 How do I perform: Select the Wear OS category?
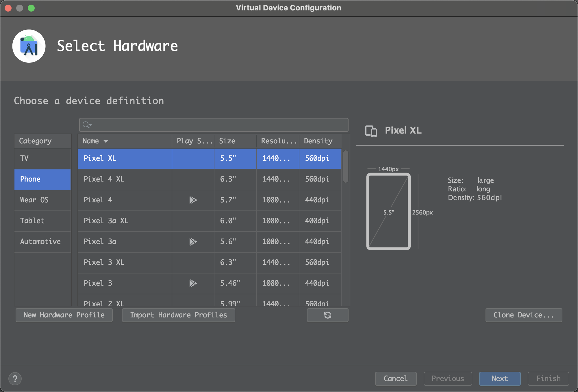[x=42, y=200]
